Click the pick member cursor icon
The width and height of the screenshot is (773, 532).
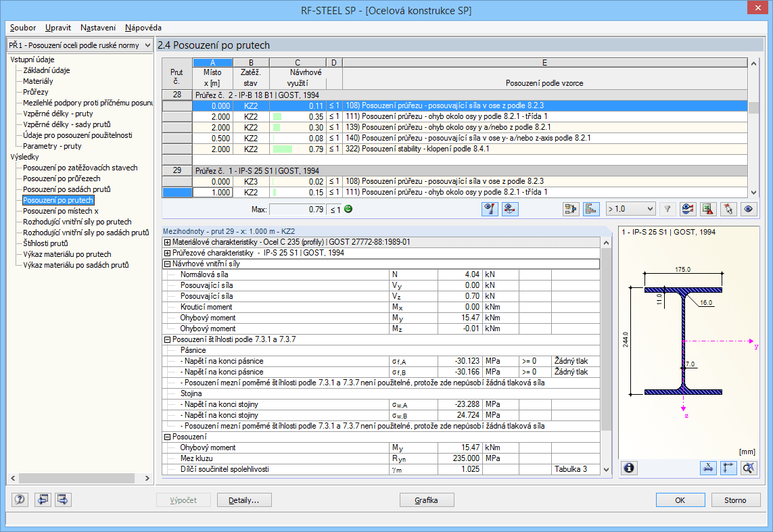coord(728,209)
